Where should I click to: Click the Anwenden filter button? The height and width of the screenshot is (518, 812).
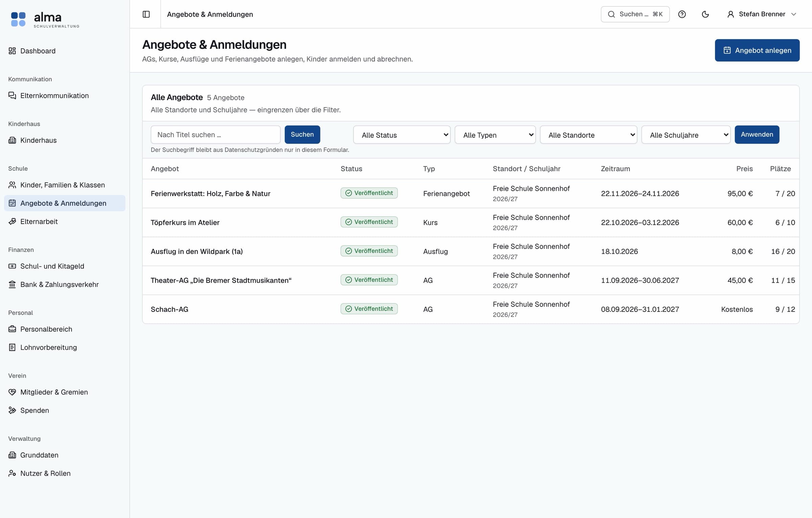pyautogui.click(x=757, y=135)
